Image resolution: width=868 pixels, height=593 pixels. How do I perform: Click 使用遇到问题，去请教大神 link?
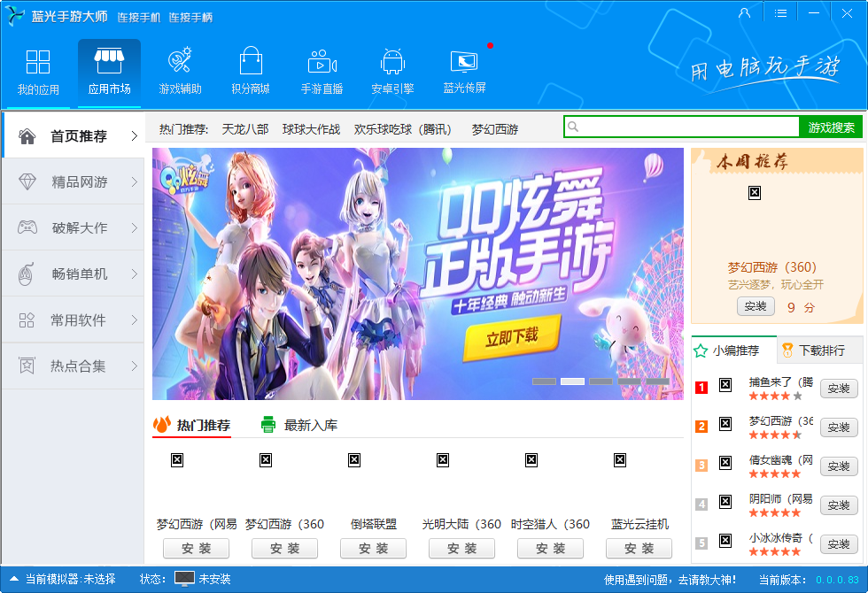pyautogui.click(x=670, y=579)
